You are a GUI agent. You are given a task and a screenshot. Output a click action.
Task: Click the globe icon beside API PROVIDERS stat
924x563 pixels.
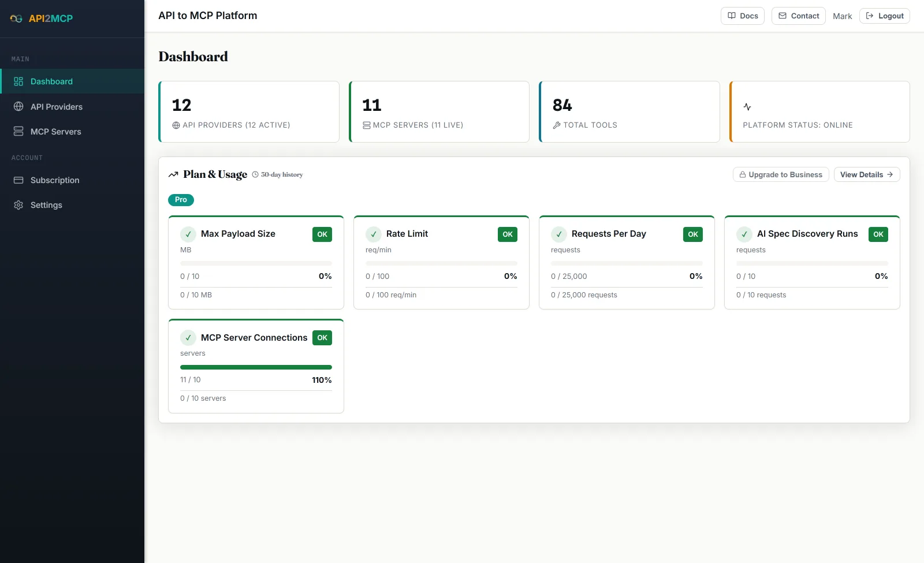click(176, 125)
